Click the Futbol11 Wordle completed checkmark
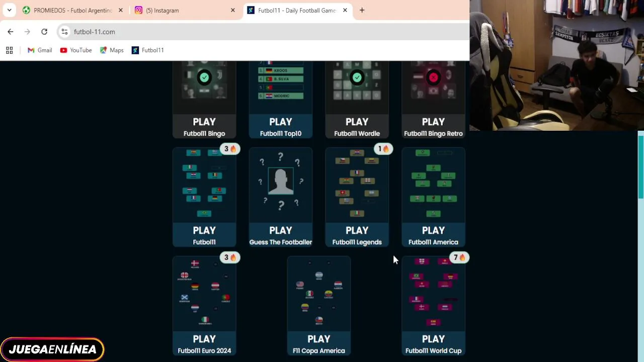Screen dimensions: 644x362 357,77
